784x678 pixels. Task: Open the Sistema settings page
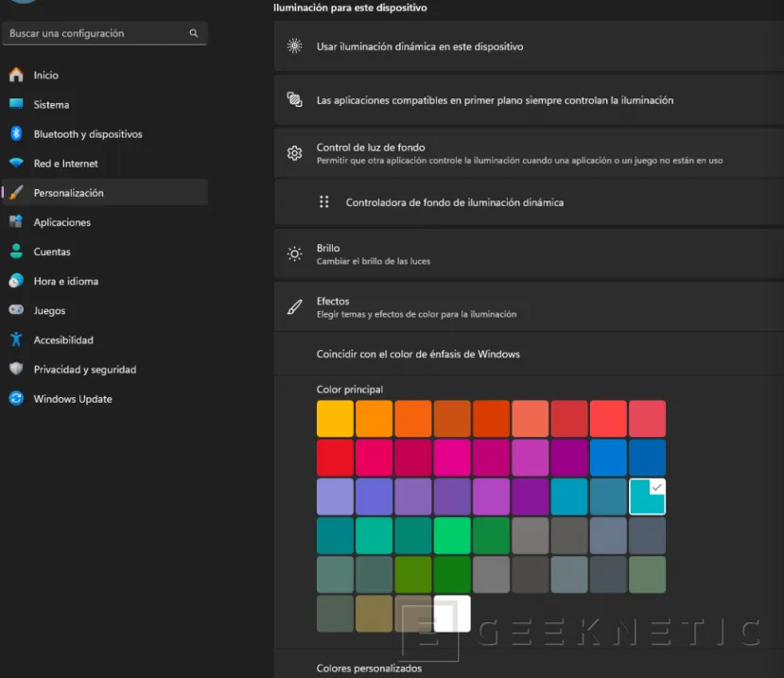pos(51,105)
